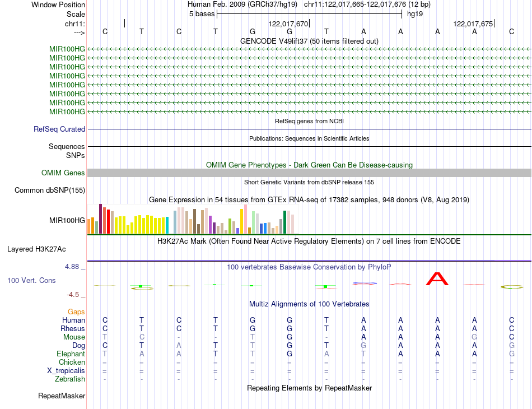This screenshot has height=409, width=532.
Task: Click the Window Position track label
Action: click(x=58, y=4)
